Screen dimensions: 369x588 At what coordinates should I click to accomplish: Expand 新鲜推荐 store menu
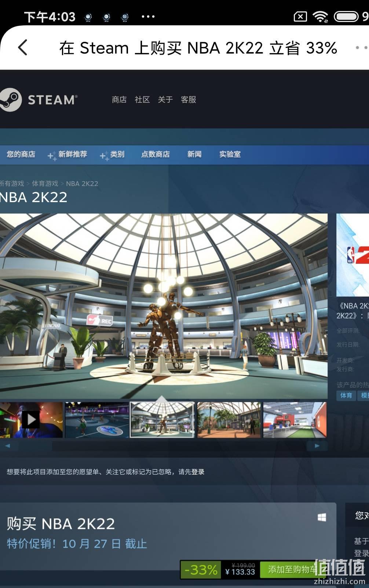point(67,154)
